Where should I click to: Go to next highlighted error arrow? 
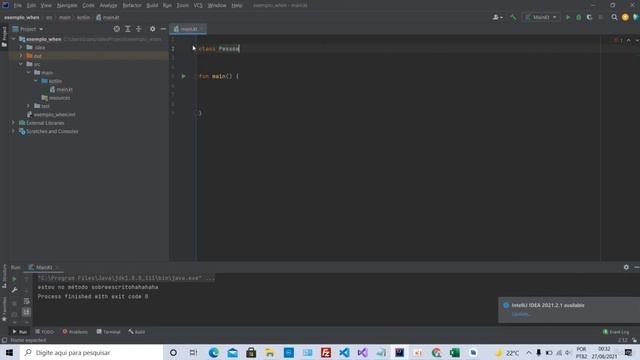pyautogui.click(x=637, y=40)
